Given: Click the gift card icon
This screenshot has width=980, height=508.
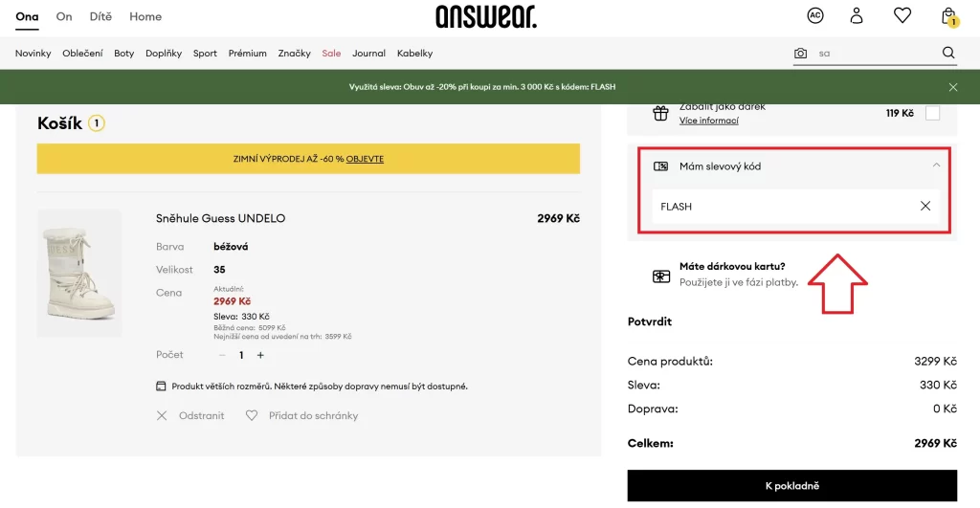Looking at the screenshot, I should (660, 276).
